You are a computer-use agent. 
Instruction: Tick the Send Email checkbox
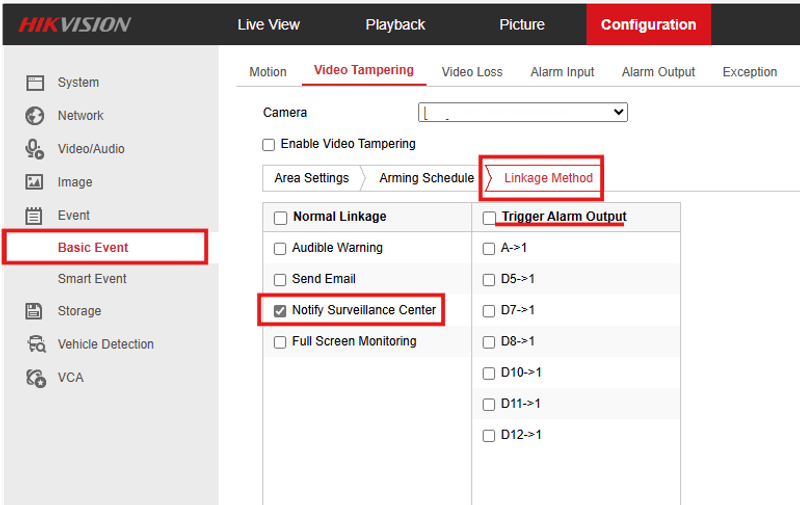280,279
